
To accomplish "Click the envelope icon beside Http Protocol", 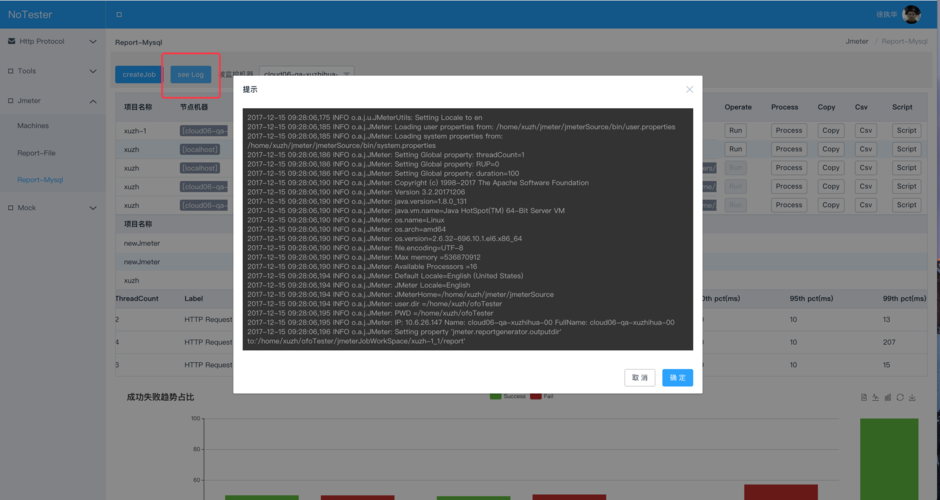I will coord(11,41).
